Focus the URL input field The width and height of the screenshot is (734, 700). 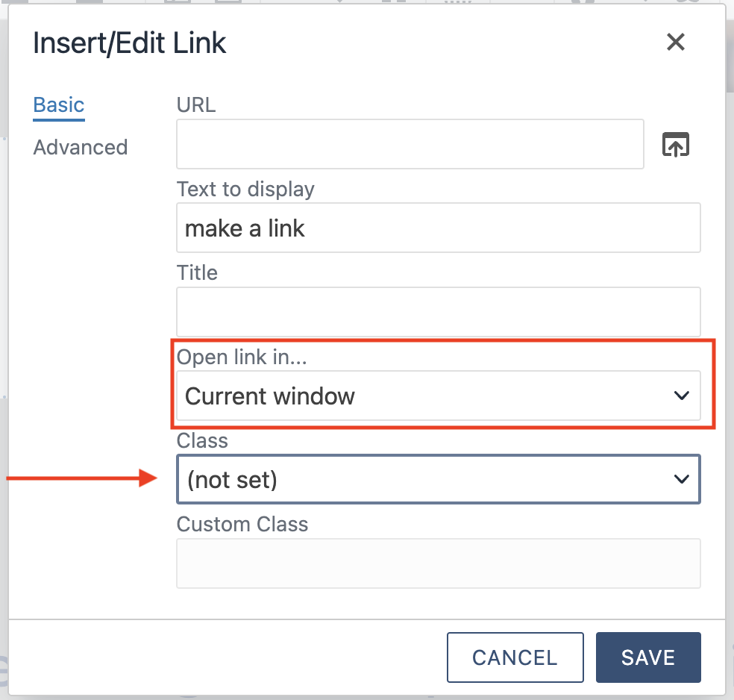click(410, 144)
